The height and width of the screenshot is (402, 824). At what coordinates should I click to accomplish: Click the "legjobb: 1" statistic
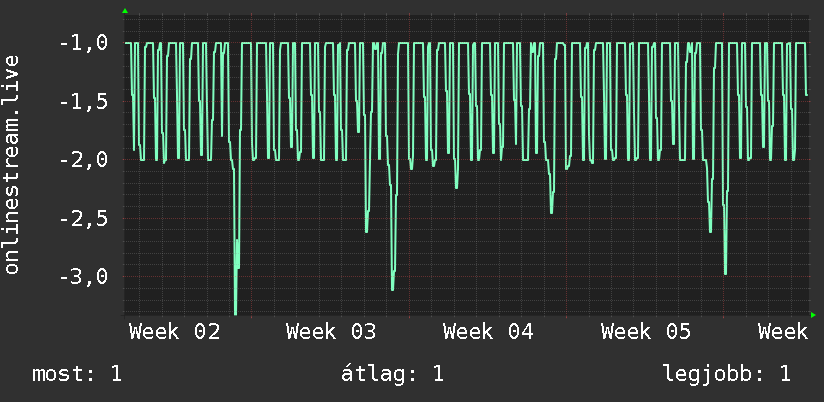coord(727,374)
